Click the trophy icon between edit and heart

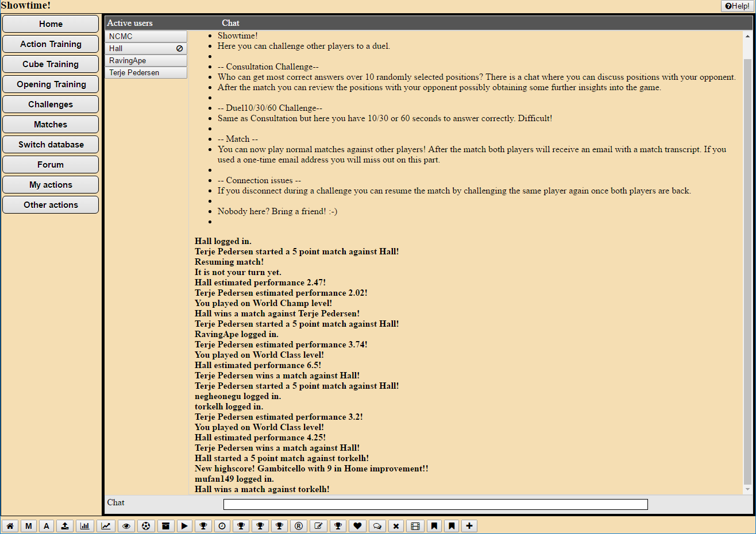(x=338, y=526)
